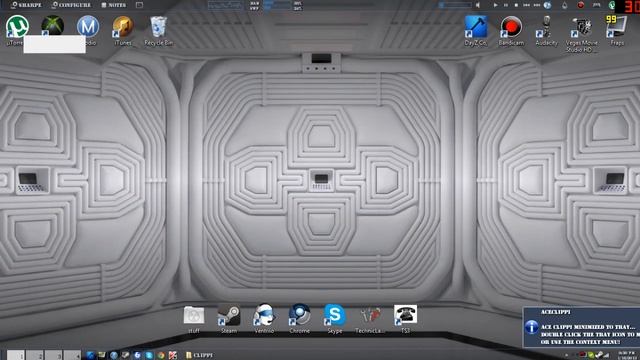This screenshot has height=360, width=640.
Task: Open the Clippy task in the taskbar
Action: coord(199,355)
